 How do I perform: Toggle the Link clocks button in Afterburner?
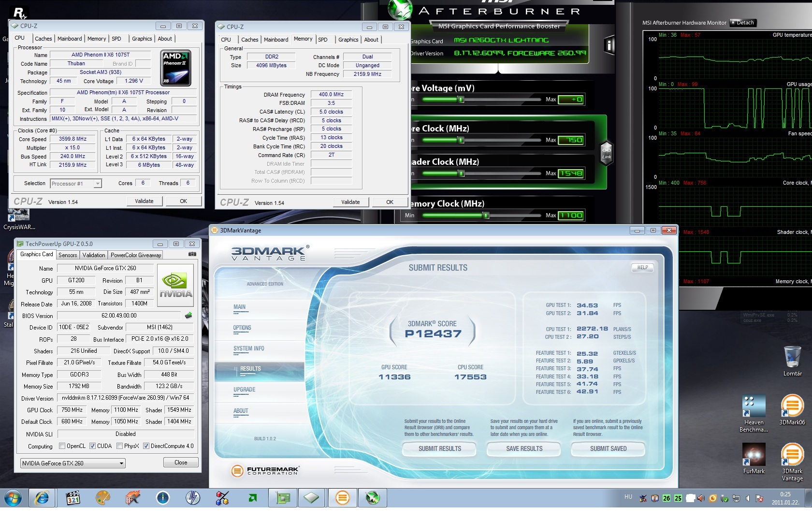pos(607,153)
